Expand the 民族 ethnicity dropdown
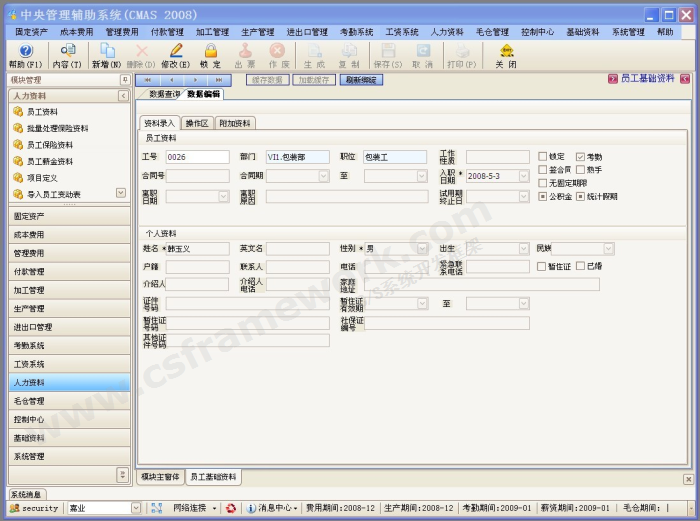This screenshot has height=521, width=700. point(608,248)
